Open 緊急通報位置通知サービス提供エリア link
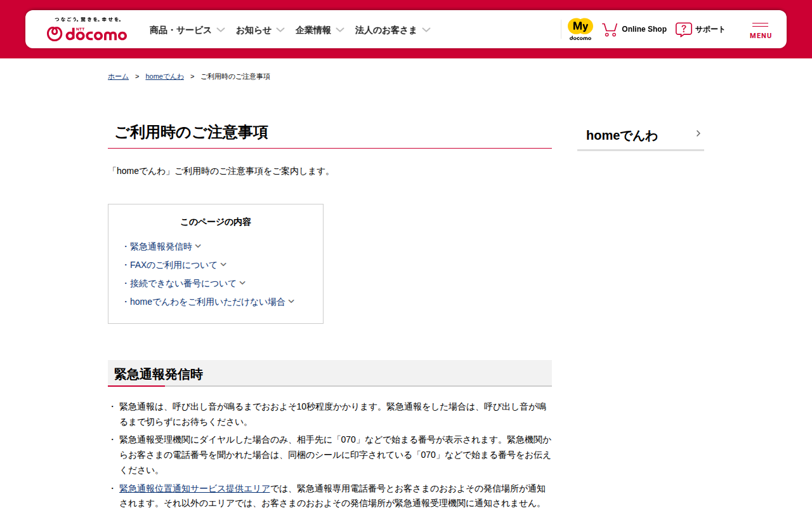This screenshot has width=812, height=508. (195, 489)
